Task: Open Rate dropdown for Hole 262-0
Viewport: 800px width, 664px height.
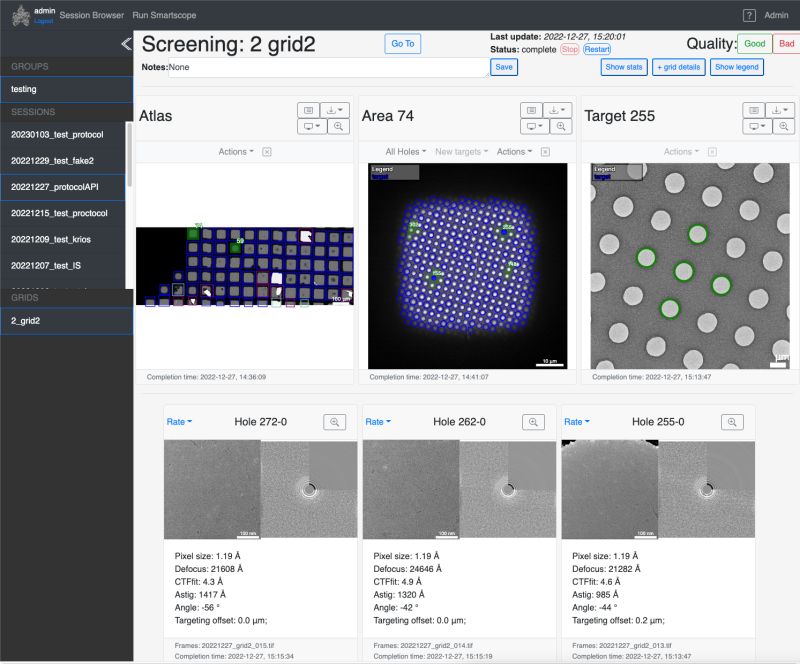Action: click(378, 422)
